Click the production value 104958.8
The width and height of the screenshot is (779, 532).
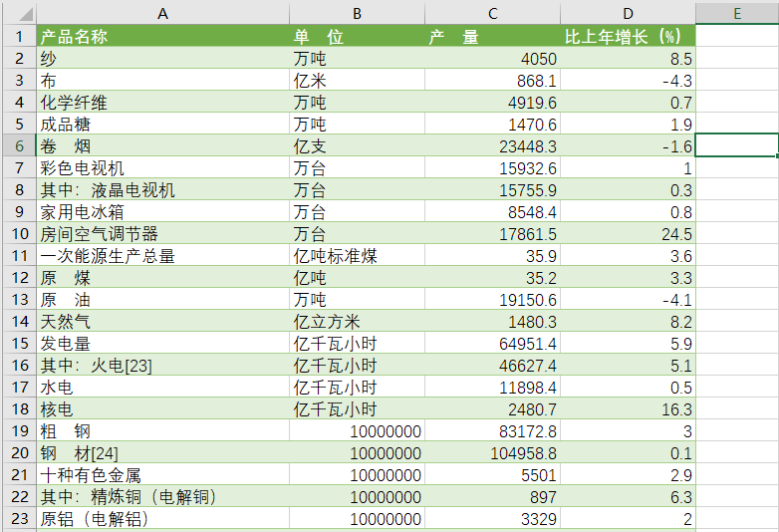point(493,453)
